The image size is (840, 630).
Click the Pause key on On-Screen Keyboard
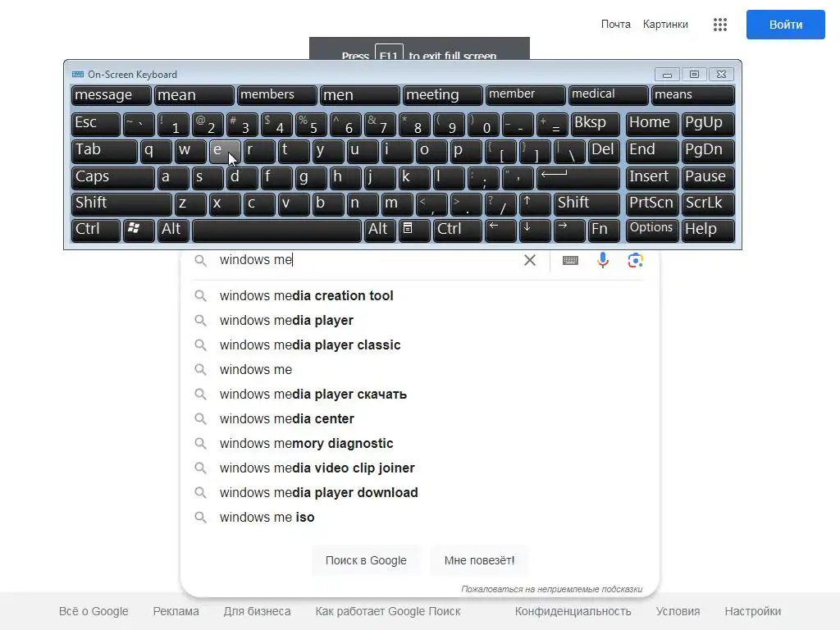coord(708,178)
